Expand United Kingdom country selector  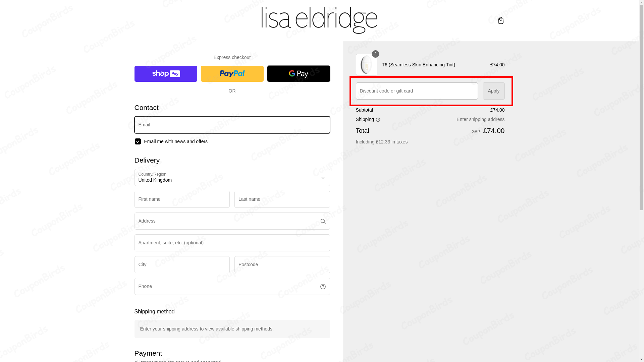[x=232, y=178]
